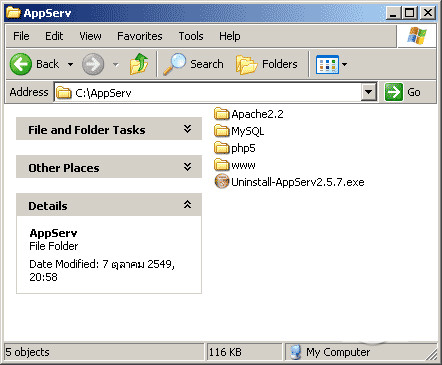The height and width of the screenshot is (365, 442).
Task: Select the www folder
Action: click(235, 165)
